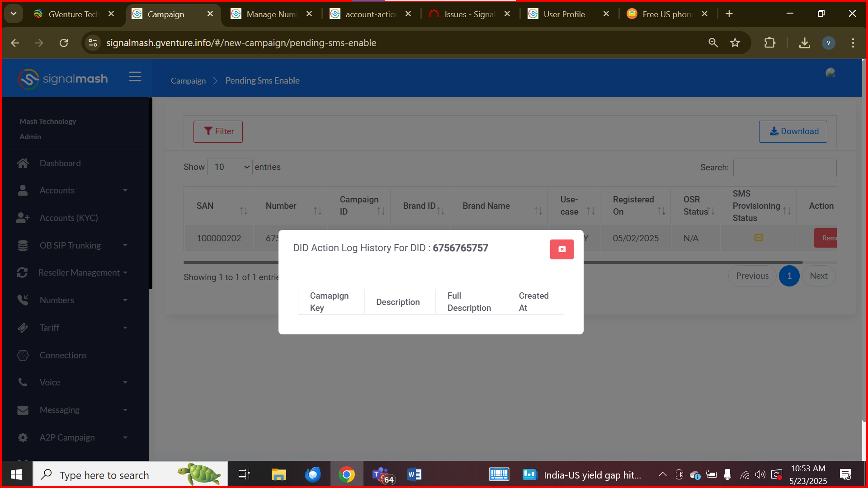Click the Accounts (KYC) sidebar icon

click(x=23, y=218)
